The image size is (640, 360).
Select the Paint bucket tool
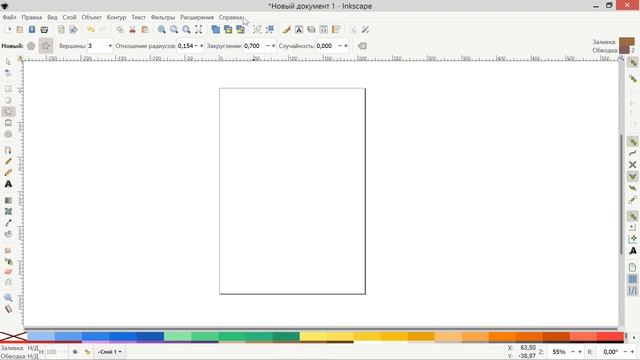pos(8,234)
